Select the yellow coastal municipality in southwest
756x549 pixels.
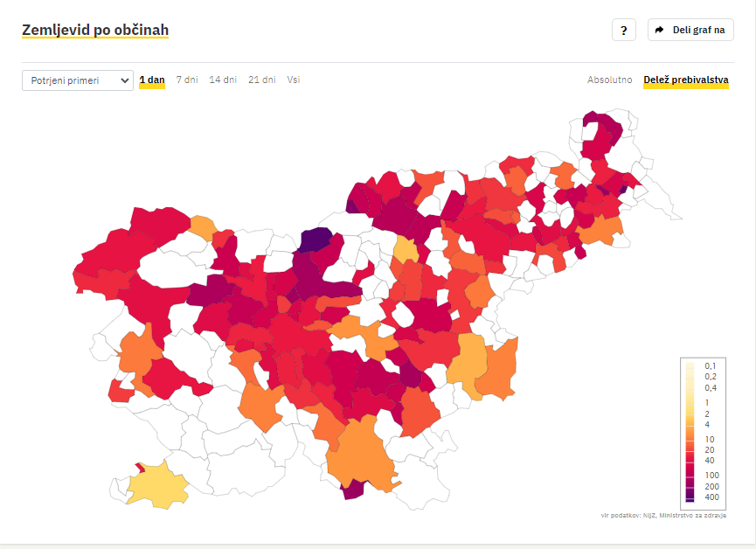click(157, 485)
